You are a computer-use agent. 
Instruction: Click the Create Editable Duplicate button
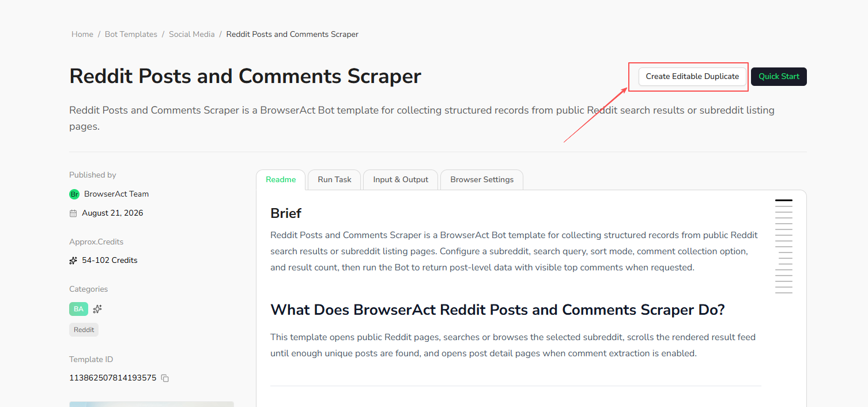tap(692, 77)
